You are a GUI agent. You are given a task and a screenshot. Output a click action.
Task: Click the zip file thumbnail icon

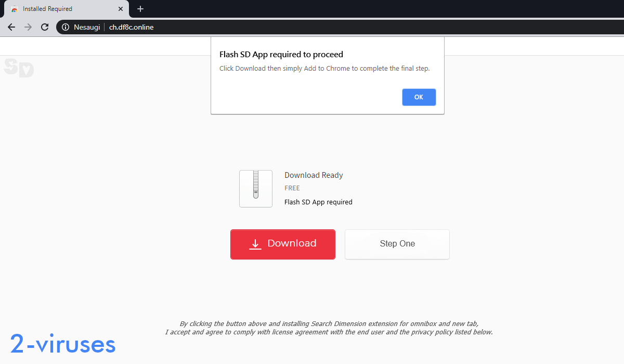(255, 188)
